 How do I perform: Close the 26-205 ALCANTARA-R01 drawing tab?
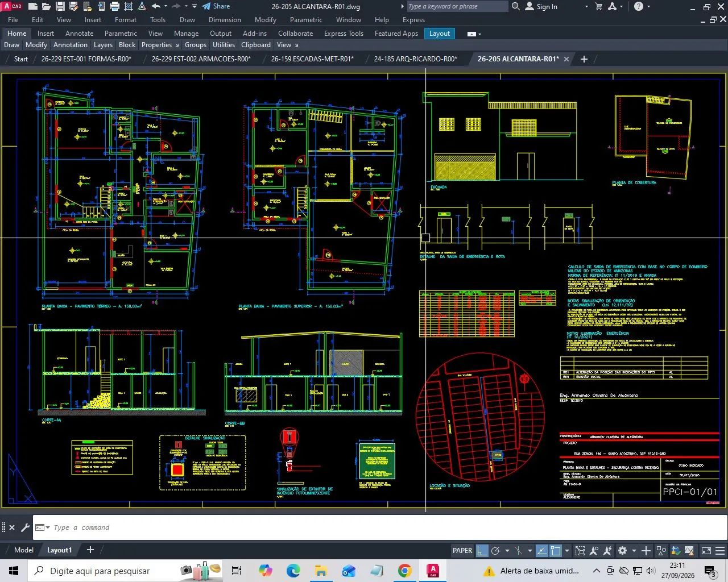(566, 59)
